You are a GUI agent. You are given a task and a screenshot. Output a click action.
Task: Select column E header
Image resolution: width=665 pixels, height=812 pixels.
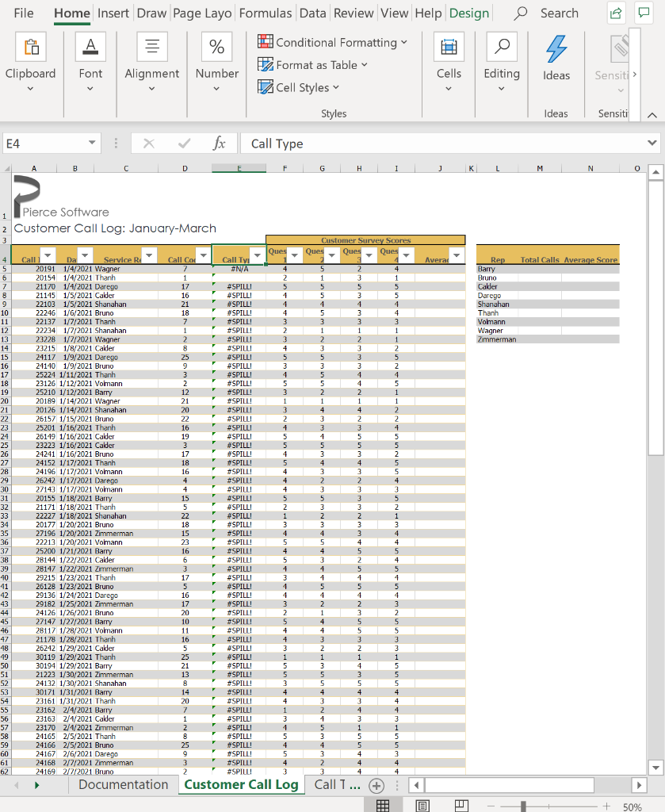pos(239,168)
